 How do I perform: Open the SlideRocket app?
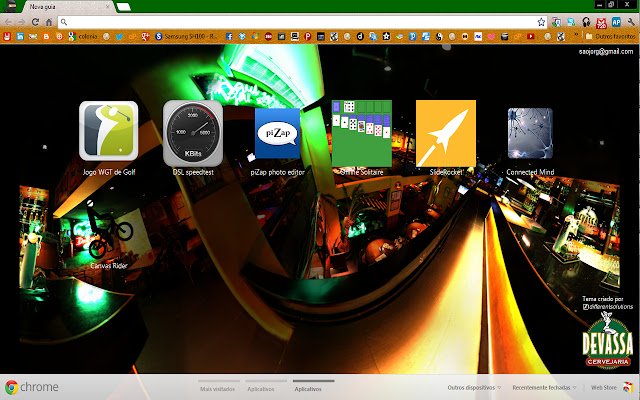pyautogui.click(x=446, y=133)
